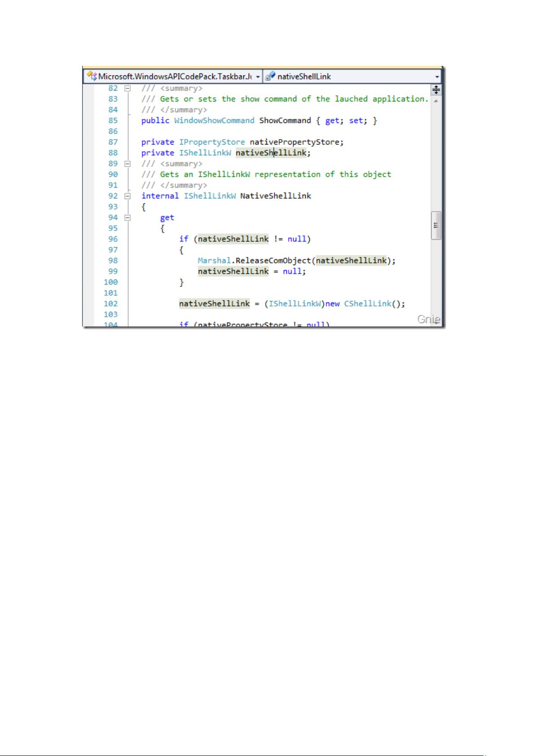Collapse the summary comment at line 82
The width and height of the screenshot is (535, 756).
(x=127, y=88)
